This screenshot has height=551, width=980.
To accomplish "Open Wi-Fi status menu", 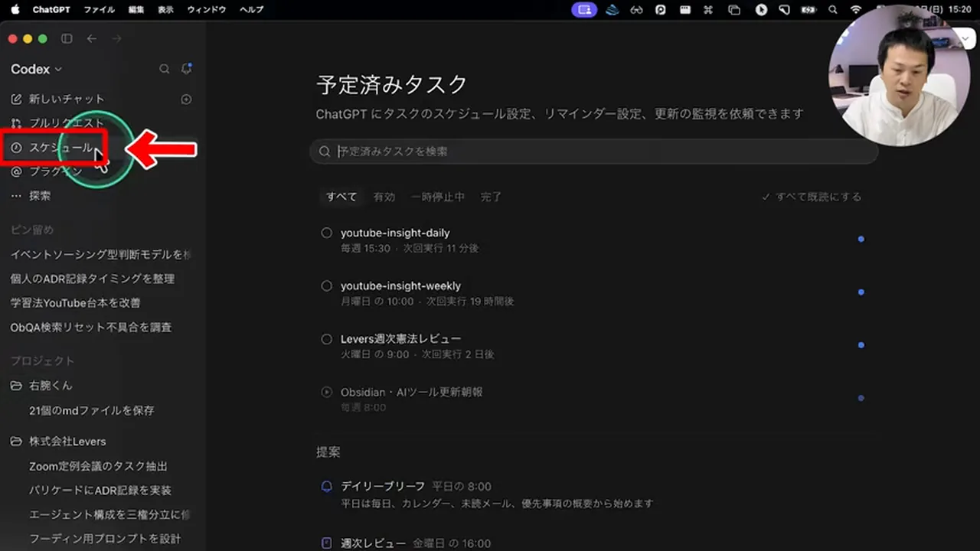I will pos(856,10).
